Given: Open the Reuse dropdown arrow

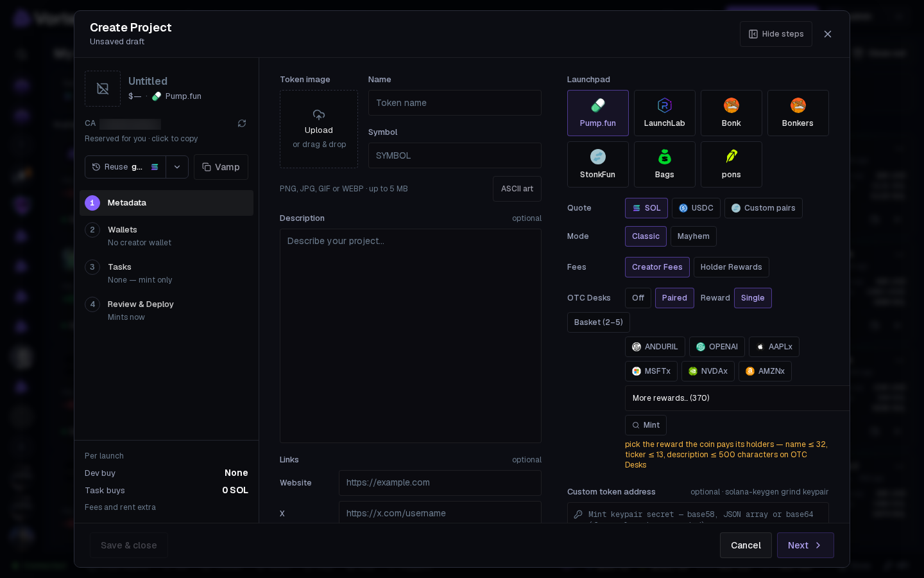Looking at the screenshot, I should point(177,167).
